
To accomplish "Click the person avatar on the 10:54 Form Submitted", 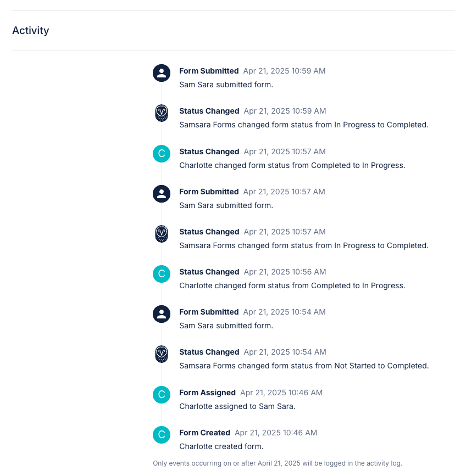I will click(161, 314).
